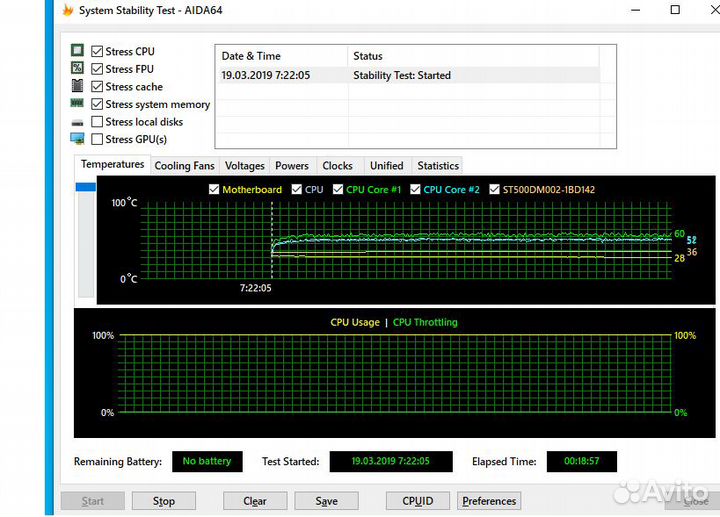
Task: Open the CPUID panel
Action: click(418, 501)
